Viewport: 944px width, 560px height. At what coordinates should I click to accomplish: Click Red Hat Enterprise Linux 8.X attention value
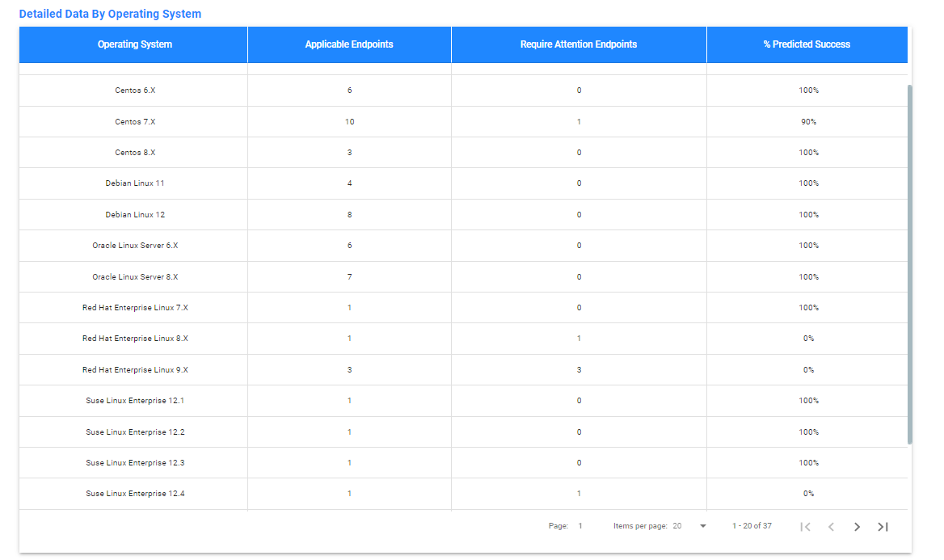click(x=579, y=339)
